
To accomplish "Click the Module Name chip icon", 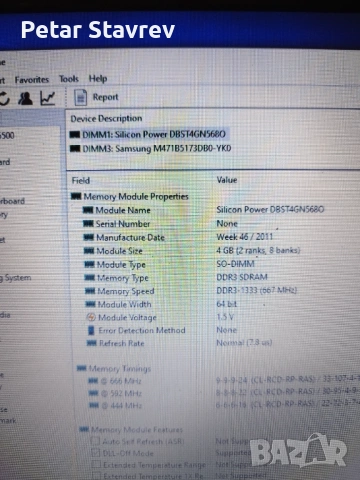I will (88, 210).
